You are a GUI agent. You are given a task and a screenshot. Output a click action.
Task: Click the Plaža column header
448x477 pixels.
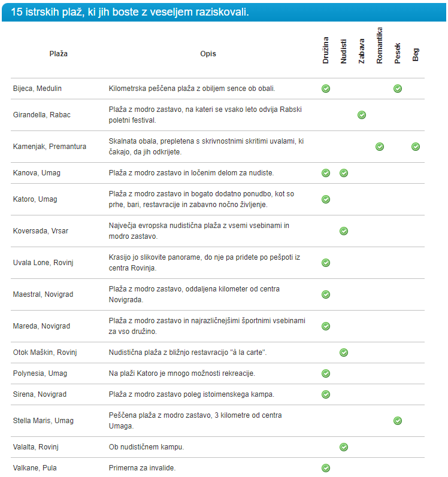(58, 54)
